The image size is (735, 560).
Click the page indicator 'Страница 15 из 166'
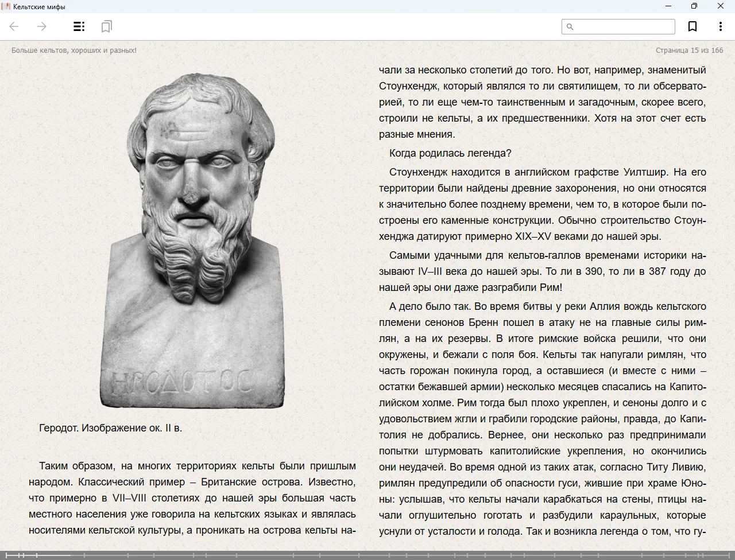coord(689,50)
